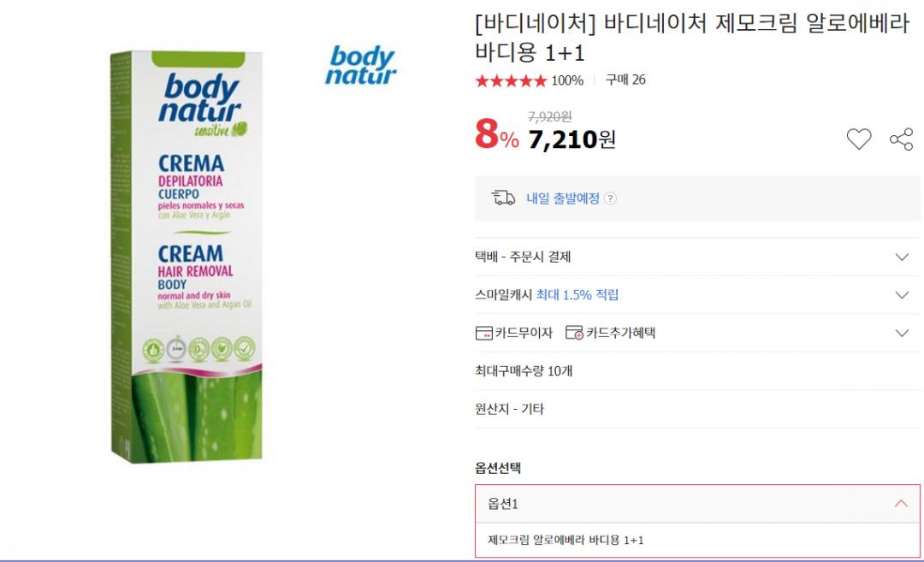The width and height of the screenshot is (924, 562).
Task: Expand the card benefits chevron
Action: [901, 333]
